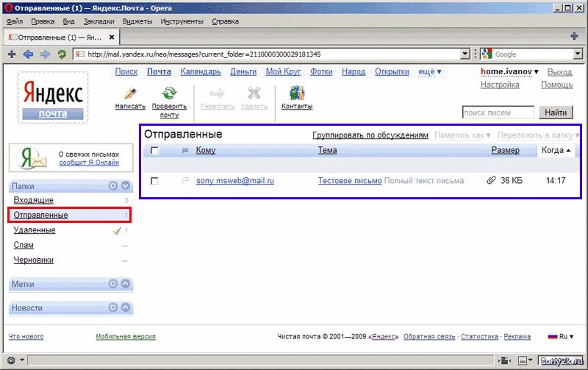
Task: Click the Яндекс почта logo
Action: (53, 98)
